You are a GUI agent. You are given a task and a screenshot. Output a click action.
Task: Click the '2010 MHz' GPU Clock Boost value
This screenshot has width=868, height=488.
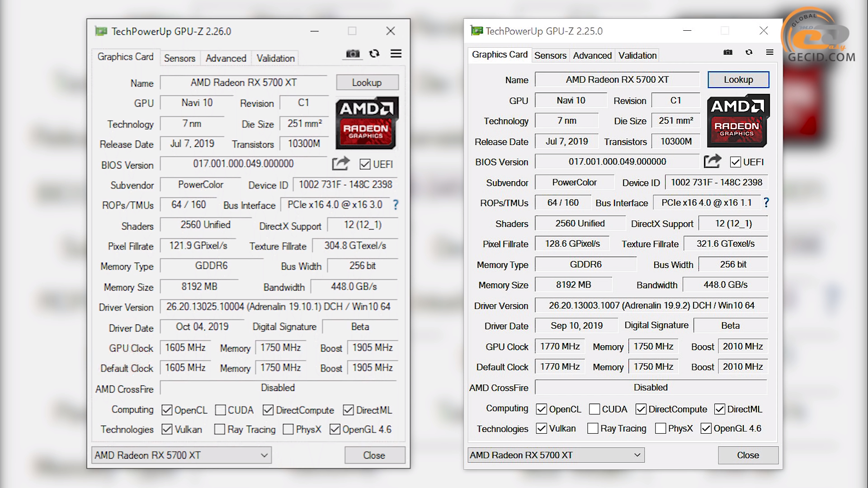[743, 347]
